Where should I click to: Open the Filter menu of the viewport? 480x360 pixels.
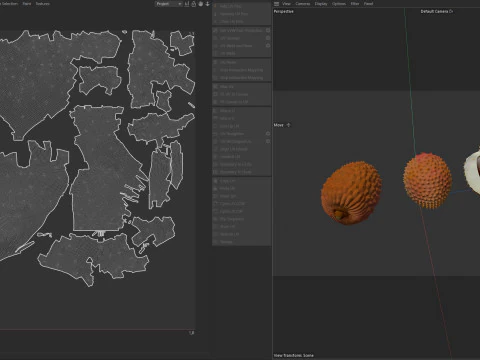point(355,4)
